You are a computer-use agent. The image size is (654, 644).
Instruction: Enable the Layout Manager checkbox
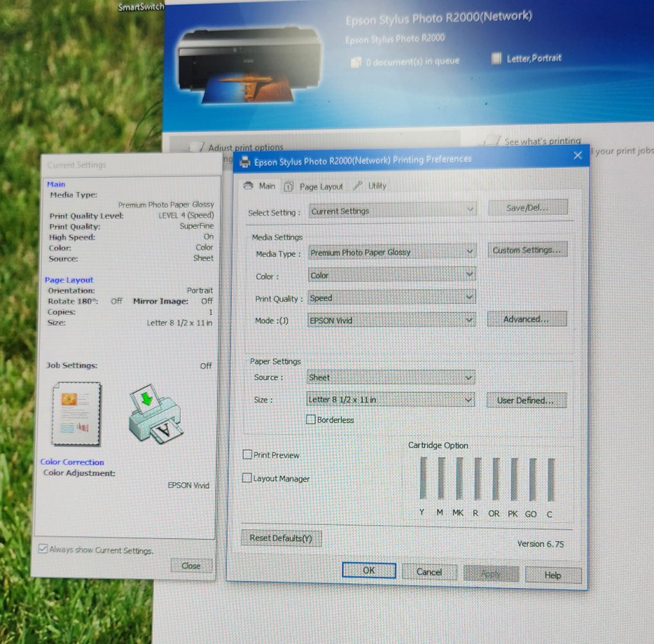tap(247, 478)
